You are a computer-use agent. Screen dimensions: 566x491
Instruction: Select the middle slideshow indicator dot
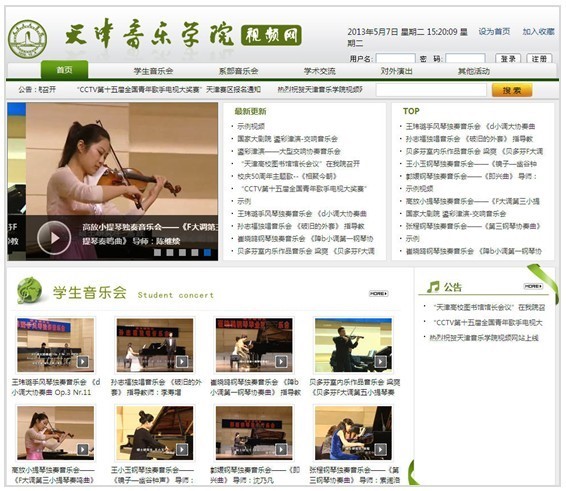182,252
